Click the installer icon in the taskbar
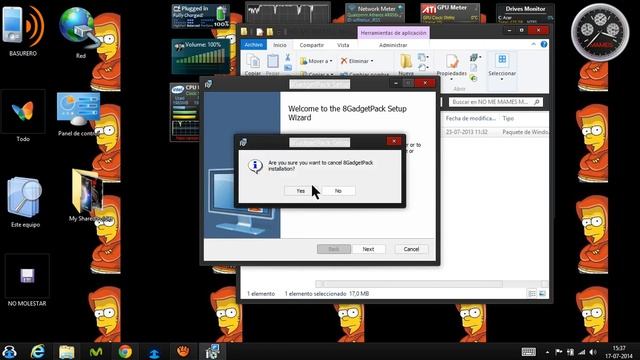The height and width of the screenshot is (360, 640). [212, 351]
